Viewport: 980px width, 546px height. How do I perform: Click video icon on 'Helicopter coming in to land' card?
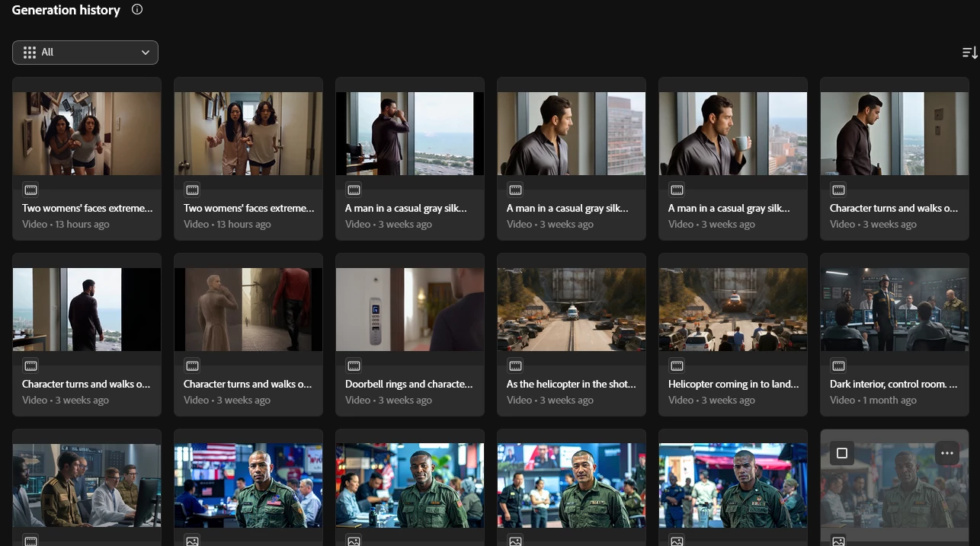click(x=677, y=366)
